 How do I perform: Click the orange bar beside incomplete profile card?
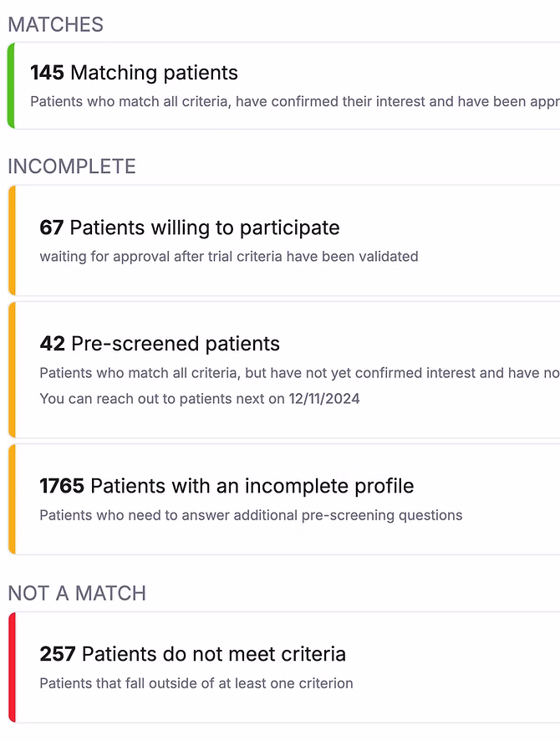tap(12, 498)
